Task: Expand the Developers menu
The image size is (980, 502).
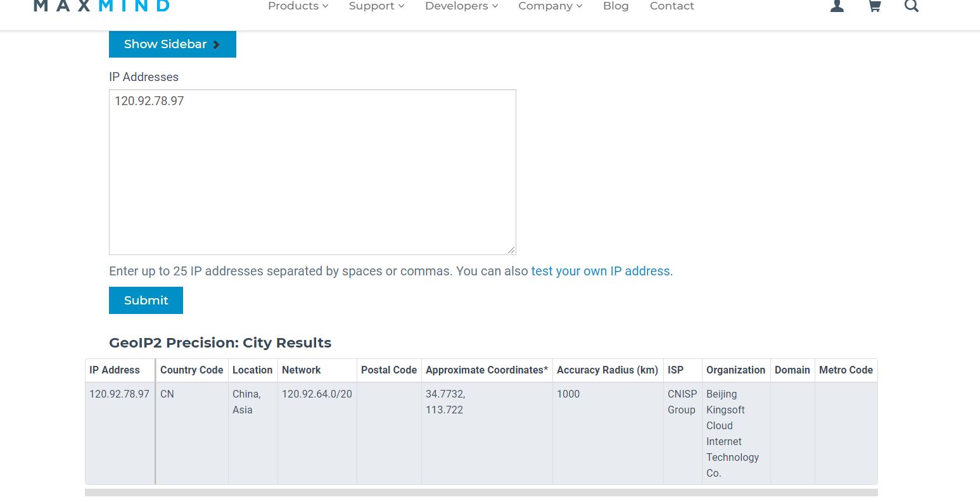Action: (x=461, y=6)
